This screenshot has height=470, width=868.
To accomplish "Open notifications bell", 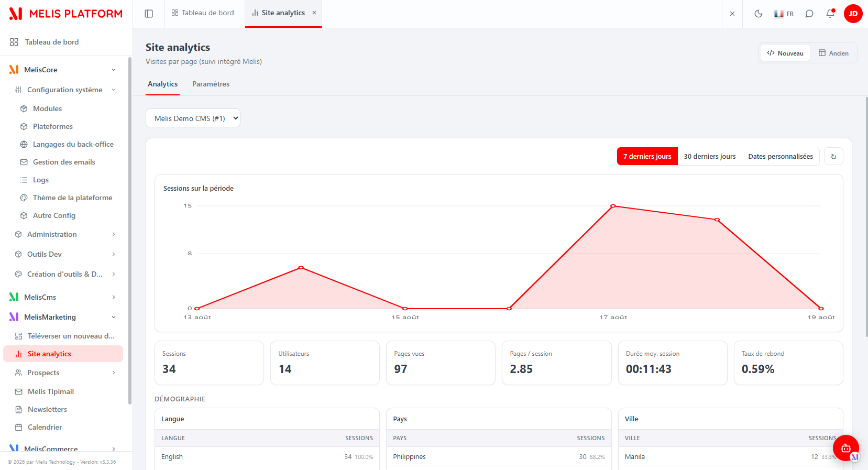I will point(830,14).
